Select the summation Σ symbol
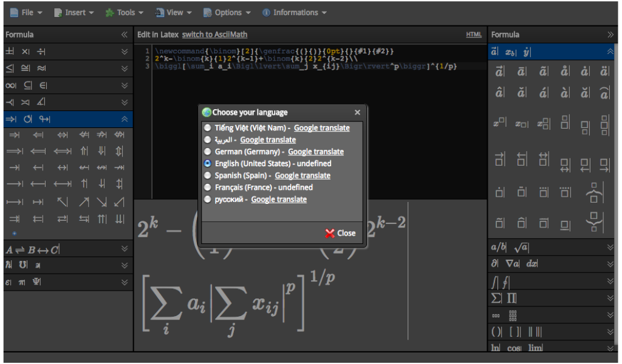This screenshot has height=364, width=622. [x=496, y=298]
